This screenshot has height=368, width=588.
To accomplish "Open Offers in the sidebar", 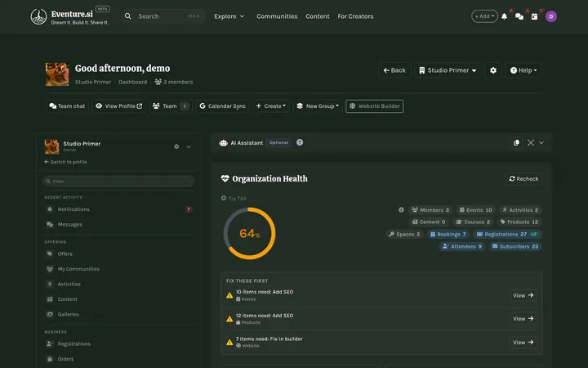I will point(119,254).
